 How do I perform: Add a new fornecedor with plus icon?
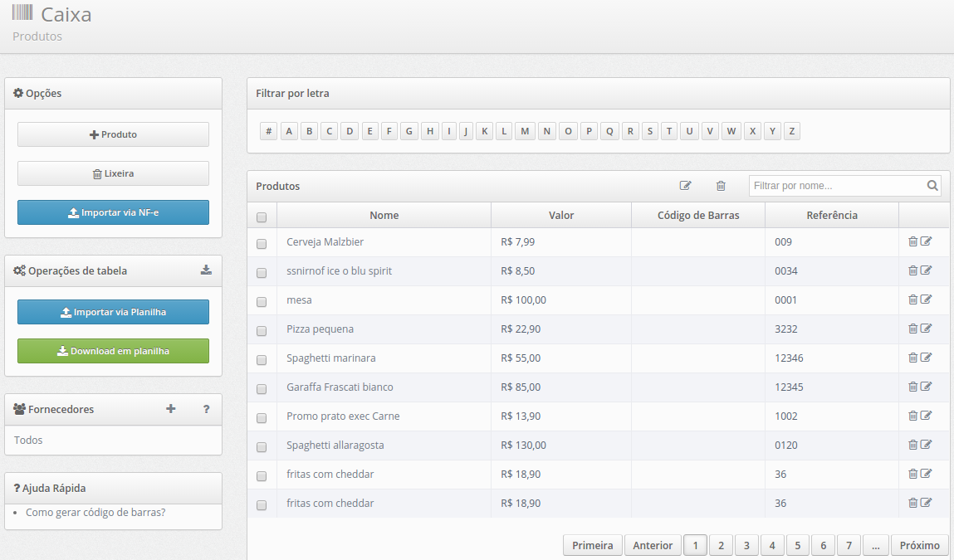point(171,409)
